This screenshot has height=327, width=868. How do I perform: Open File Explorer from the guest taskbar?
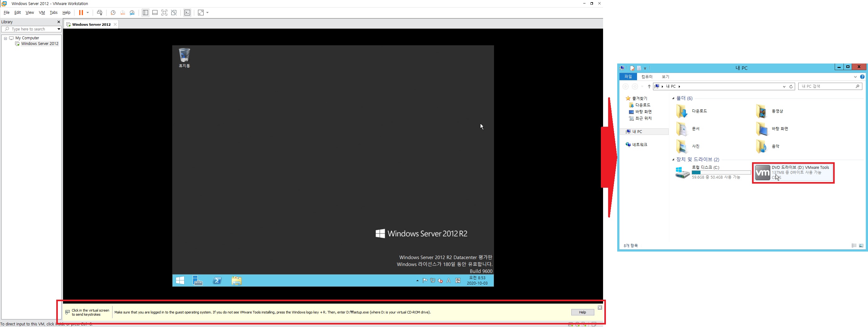point(237,280)
